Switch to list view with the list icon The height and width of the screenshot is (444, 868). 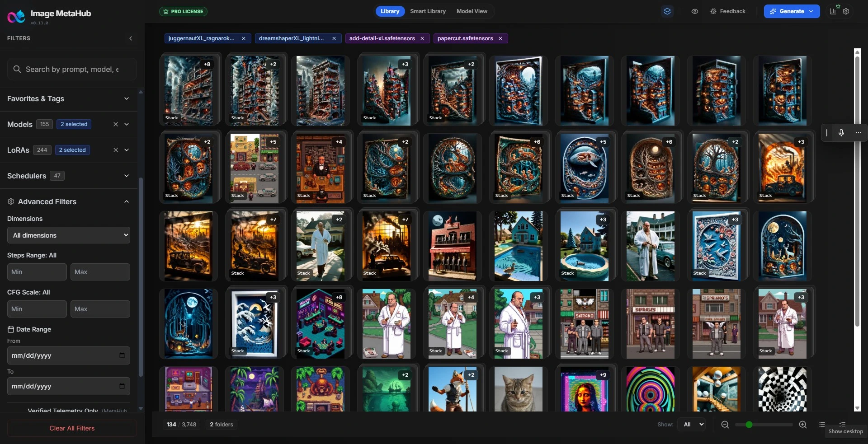[x=822, y=425]
